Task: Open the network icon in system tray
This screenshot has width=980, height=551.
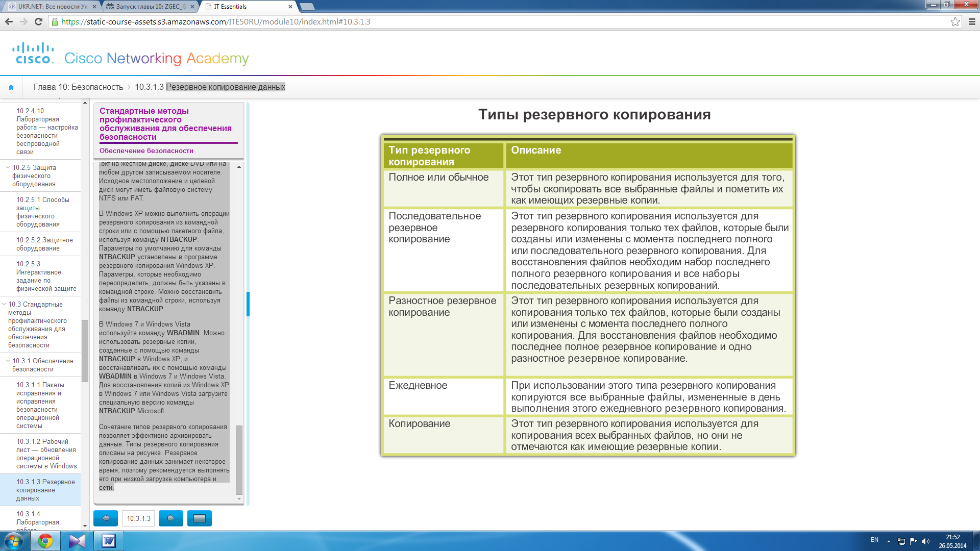Action: coord(901,541)
